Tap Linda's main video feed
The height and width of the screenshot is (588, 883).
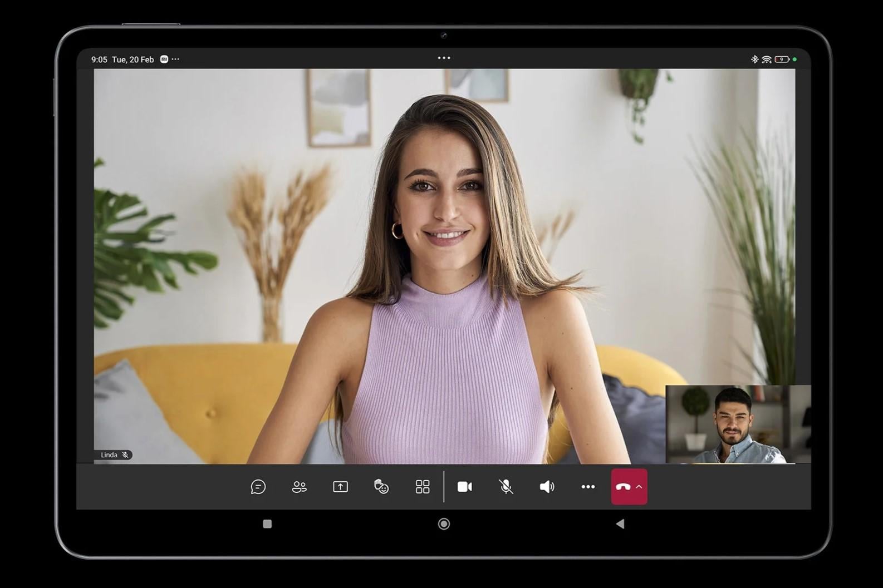point(444,250)
